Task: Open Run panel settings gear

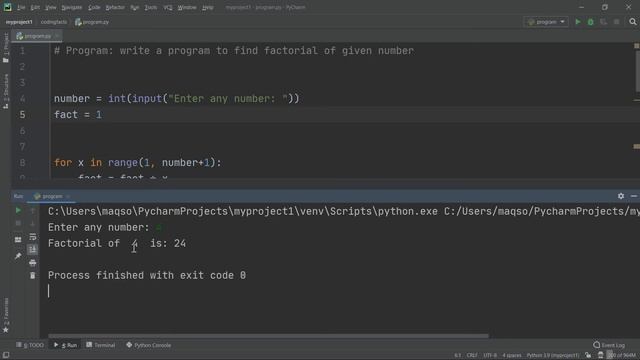Action: click(621, 196)
